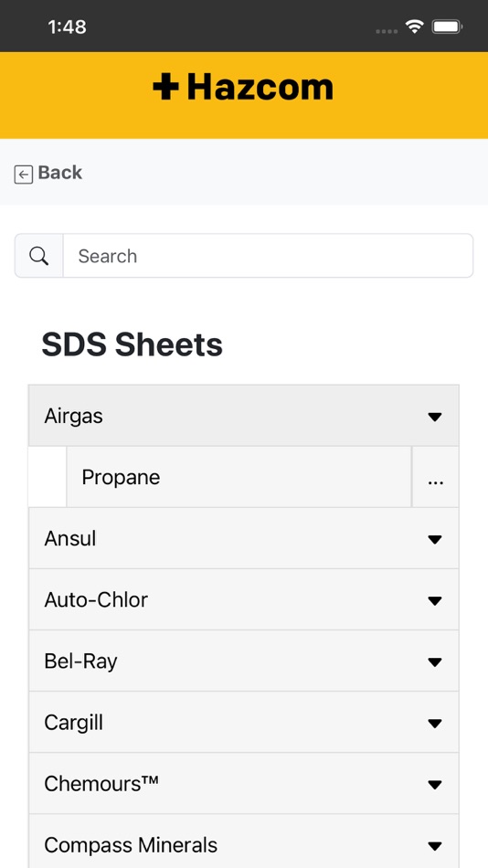The height and width of the screenshot is (868, 488).
Task: Collapse the Airgas dropdown arrow
Action: (435, 417)
